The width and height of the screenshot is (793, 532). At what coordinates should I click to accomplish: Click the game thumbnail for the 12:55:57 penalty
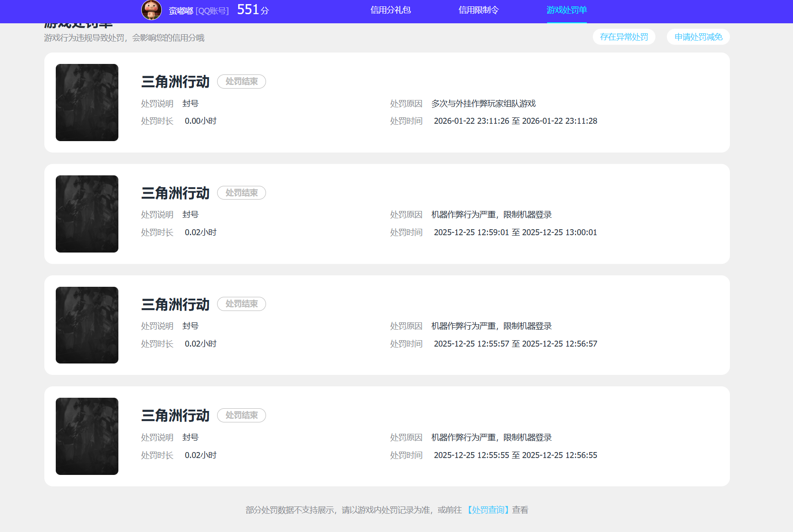click(x=87, y=325)
